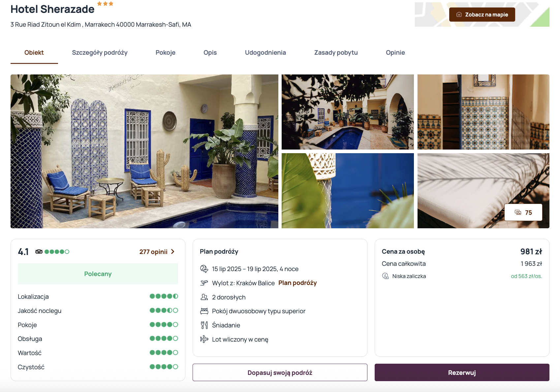The image size is (560, 392).
Task: Click the TripAdvisor owl logo icon
Action: [39, 252]
